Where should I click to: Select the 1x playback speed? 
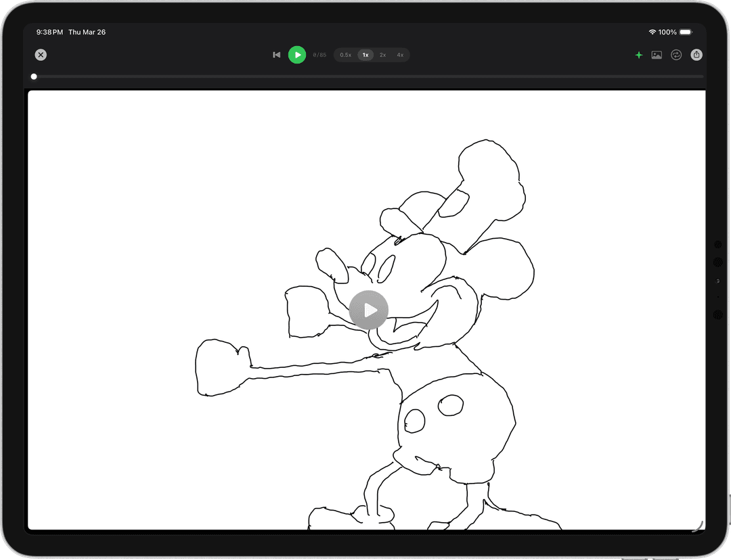(365, 55)
